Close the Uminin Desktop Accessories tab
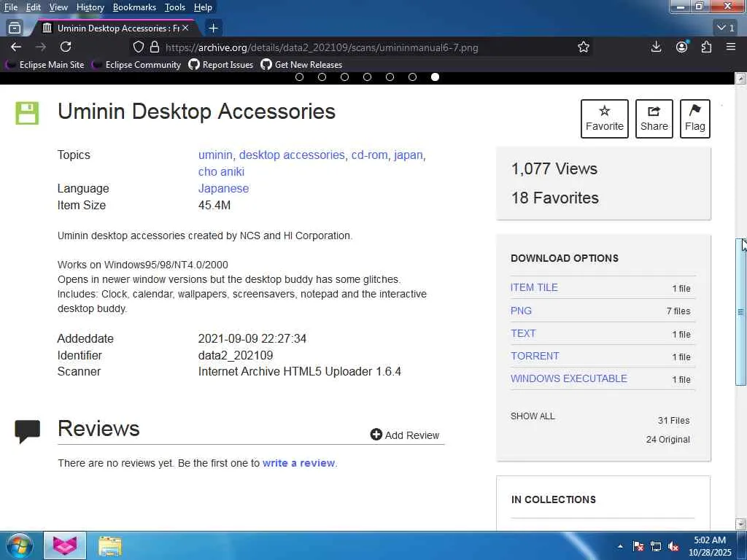The height and width of the screenshot is (560, 747). pos(185,28)
